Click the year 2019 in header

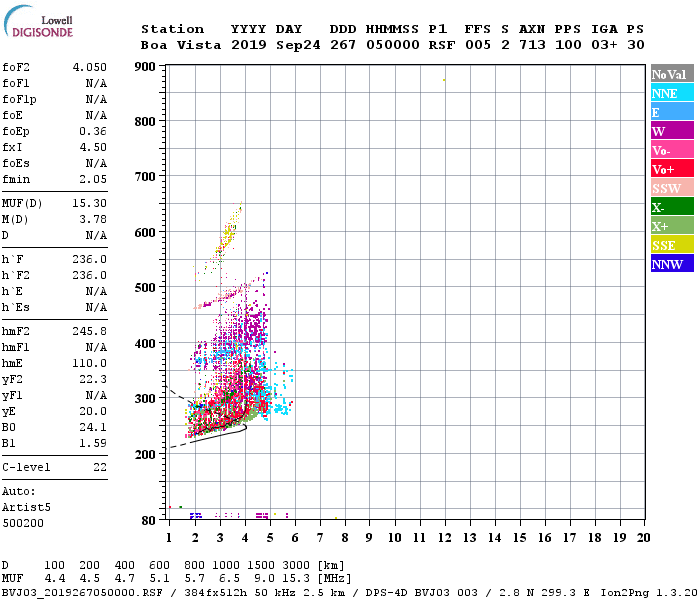point(249,45)
